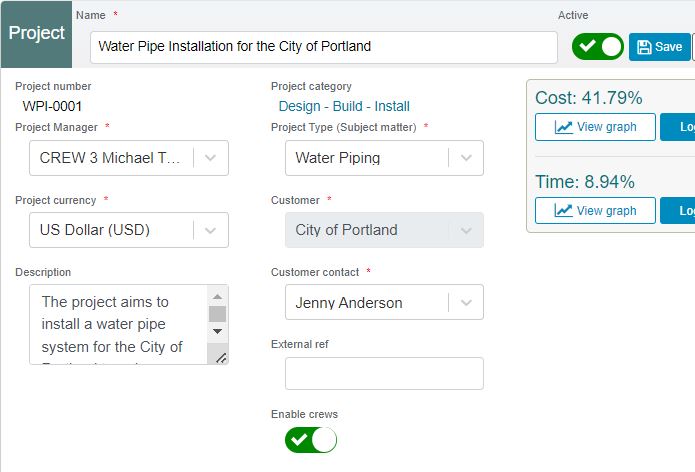Click the description scrollbar thumb
The image size is (695, 472).
tap(217, 314)
